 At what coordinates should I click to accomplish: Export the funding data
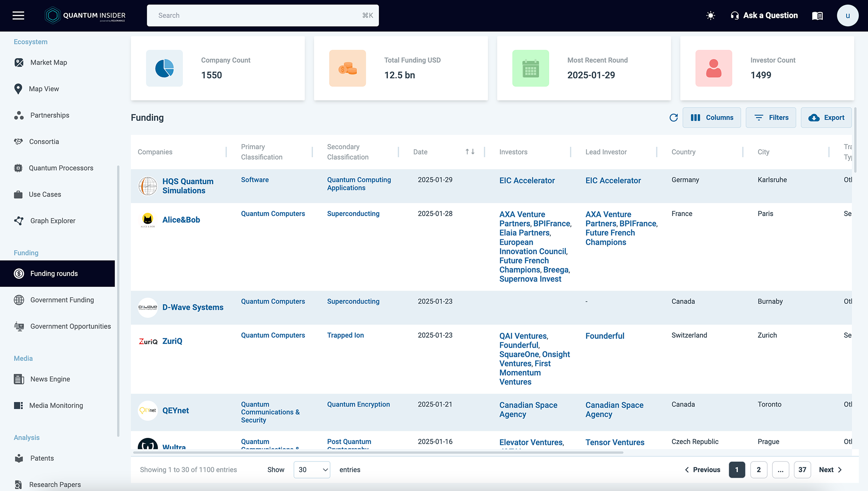[x=826, y=117]
